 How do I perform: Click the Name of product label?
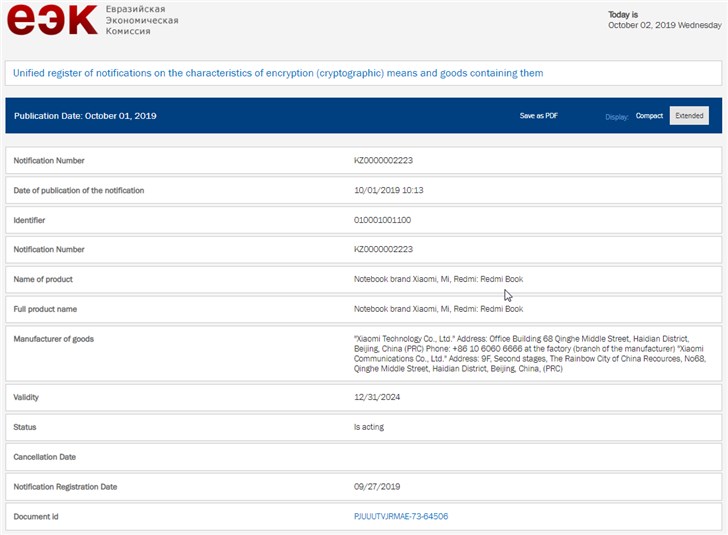tap(43, 279)
